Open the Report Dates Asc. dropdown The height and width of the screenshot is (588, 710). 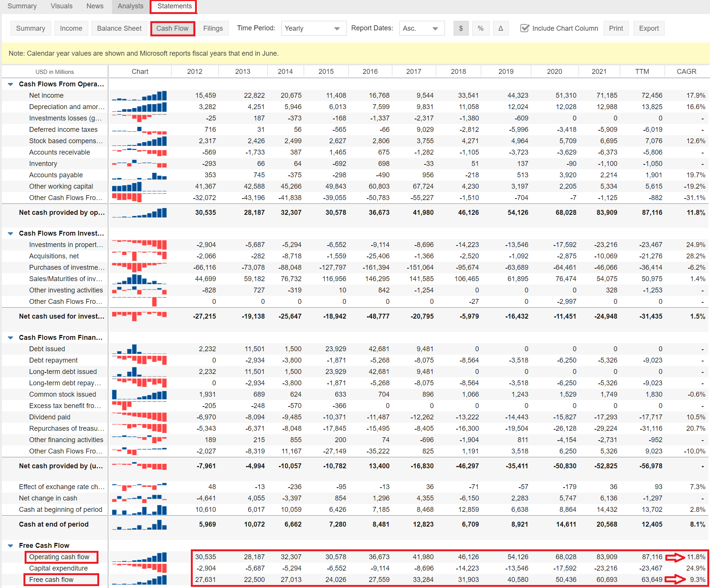[422, 28]
